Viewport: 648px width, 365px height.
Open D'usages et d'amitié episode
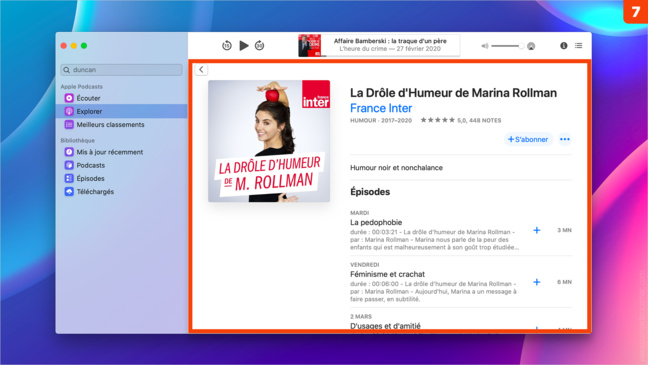pos(385,326)
